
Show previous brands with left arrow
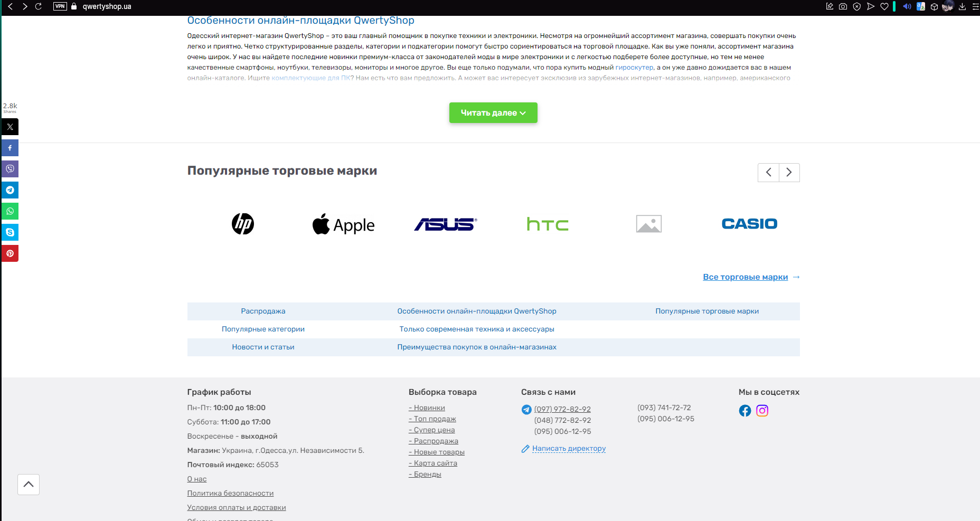pos(768,173)
